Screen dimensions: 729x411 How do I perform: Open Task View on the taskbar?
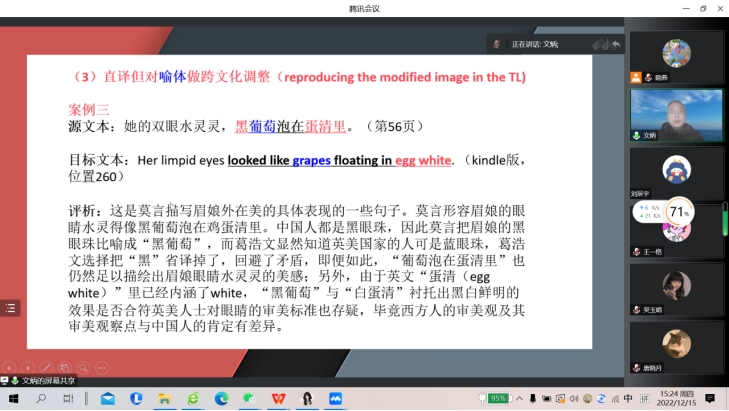(69, 398)
